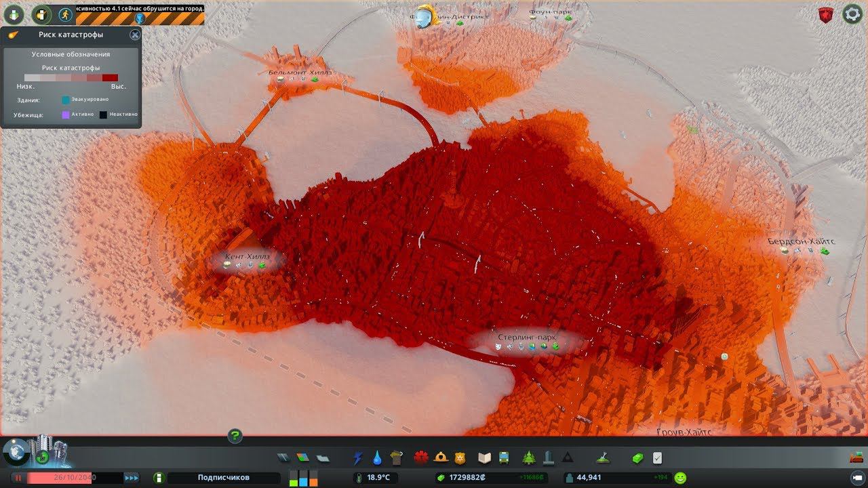
Task: Click the round meteor icon button beside Info views
Action: pos(42,14)
